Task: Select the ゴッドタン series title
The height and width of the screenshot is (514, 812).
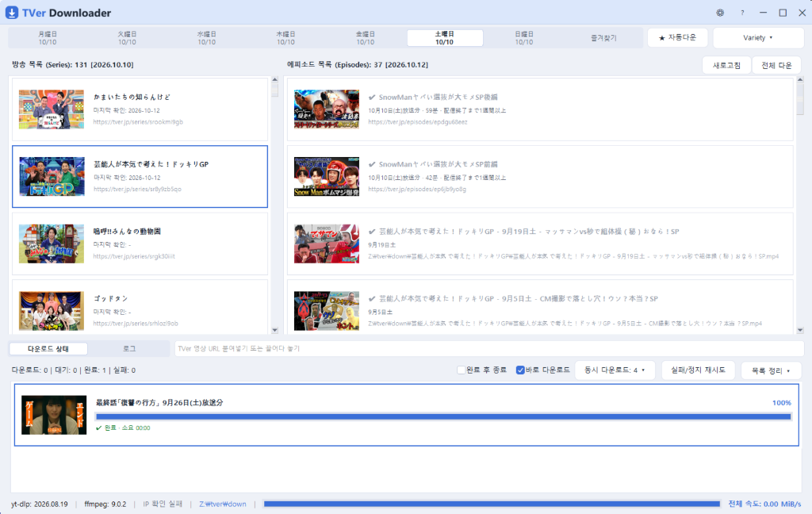Action: (110, 299)
